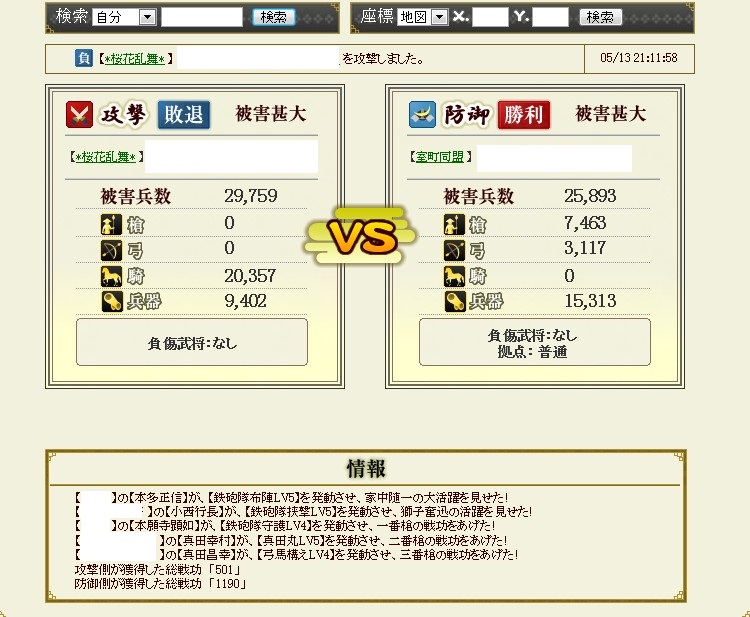Click the crossed swords attack icon
750x617 pixels.
coord(79,114)
